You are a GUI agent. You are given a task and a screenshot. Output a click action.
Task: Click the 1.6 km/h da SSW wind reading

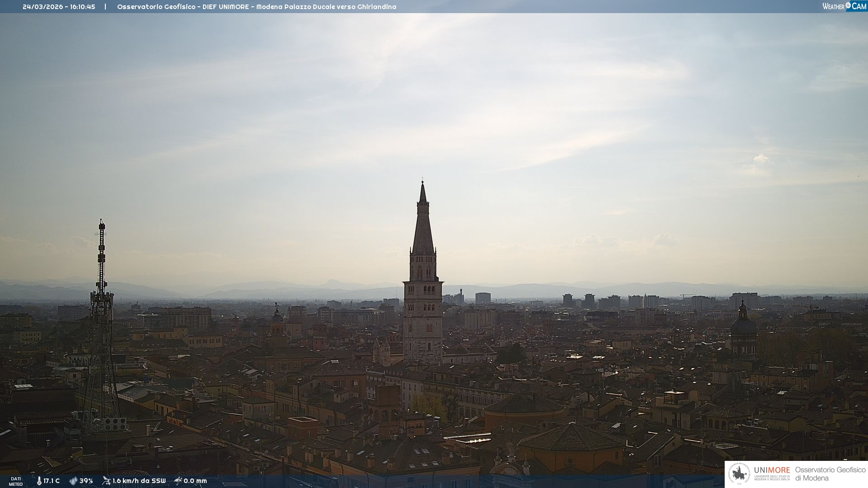pos(139,481)
